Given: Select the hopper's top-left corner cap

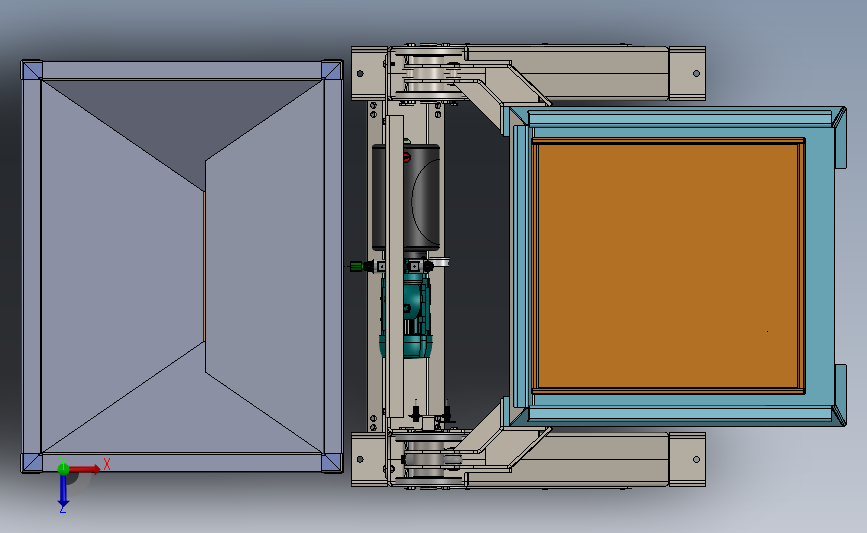Looking at the screenshot, I should [32, 70].
